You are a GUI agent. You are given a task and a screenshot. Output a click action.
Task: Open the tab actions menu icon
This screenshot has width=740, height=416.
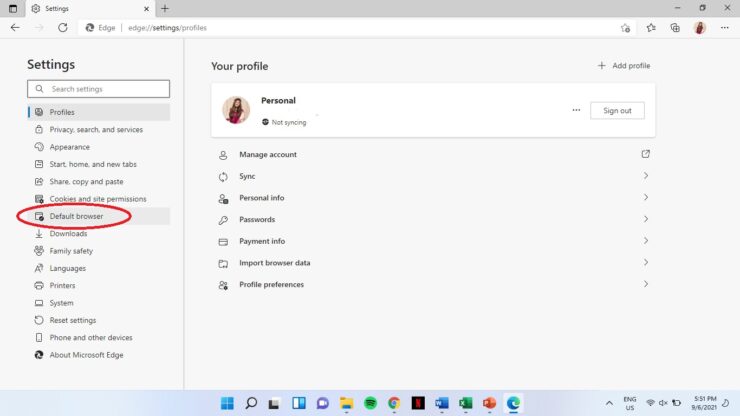point(13,8)
